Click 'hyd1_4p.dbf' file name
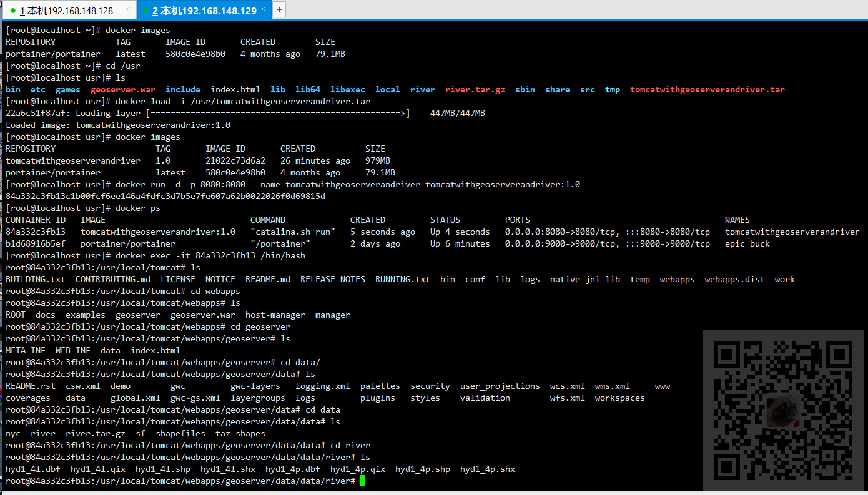Image resolution: width=868 pixels, height=495 pixels. pyautogui.click(x=293, y=469)
